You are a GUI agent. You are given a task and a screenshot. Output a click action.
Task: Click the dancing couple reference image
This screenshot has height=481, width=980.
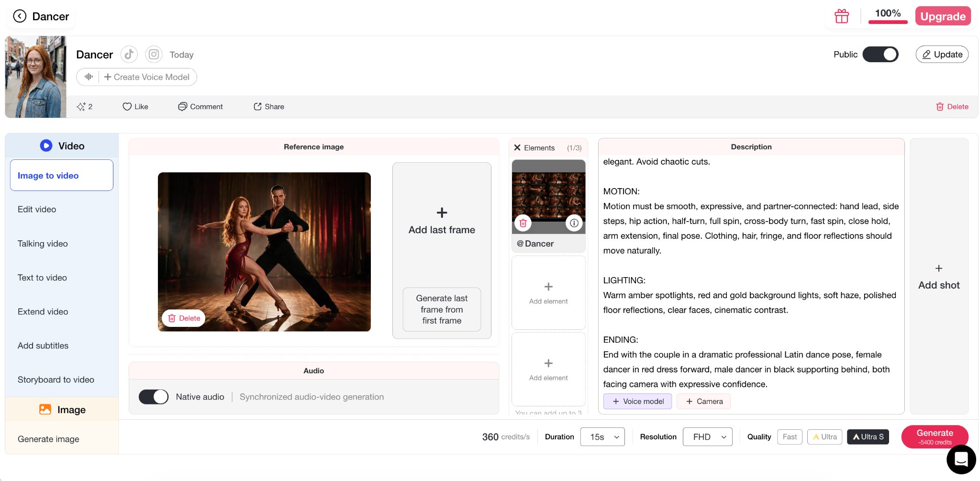pyautogui.click(x=264, y=252)
